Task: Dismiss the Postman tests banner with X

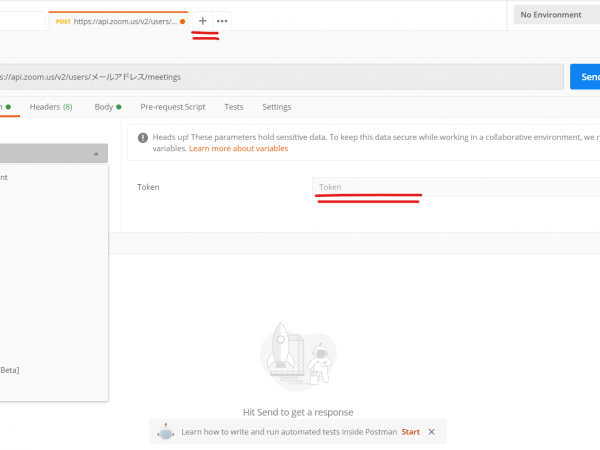Action: pyautogui.click(x=432, y=432)
